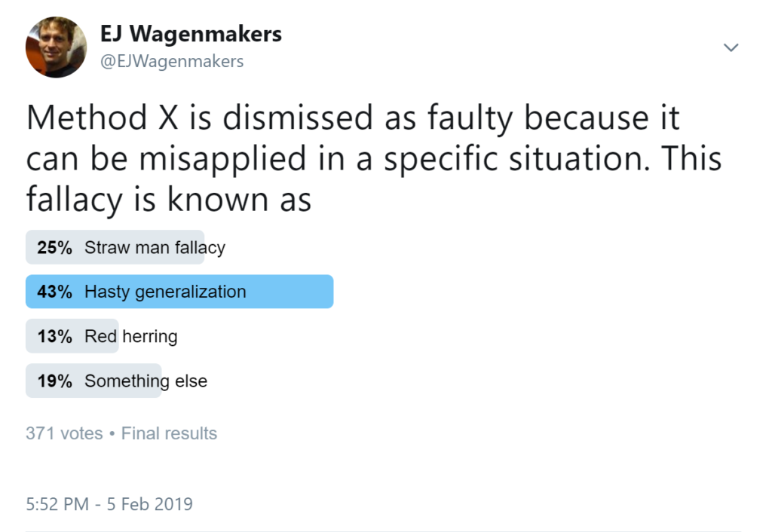Select the Something else poll option
Screen dimensions: 772x532
[146, 381]
